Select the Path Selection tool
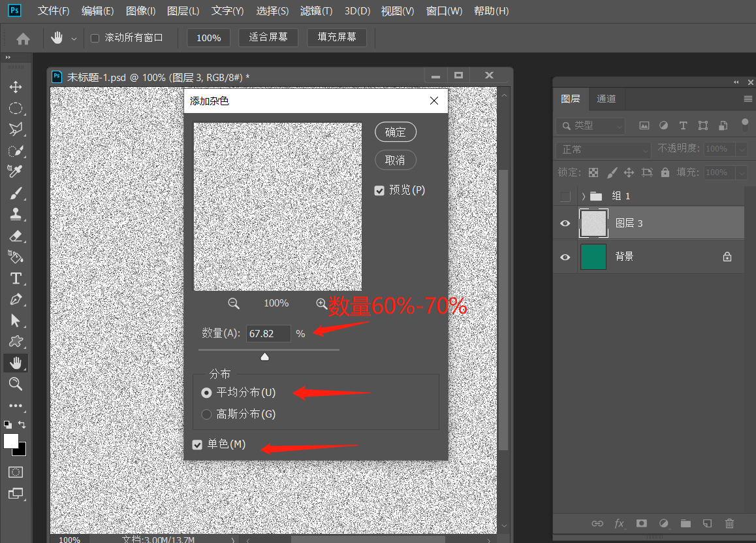Viewport: 756px width, 543px height. [x=16, y=320]
